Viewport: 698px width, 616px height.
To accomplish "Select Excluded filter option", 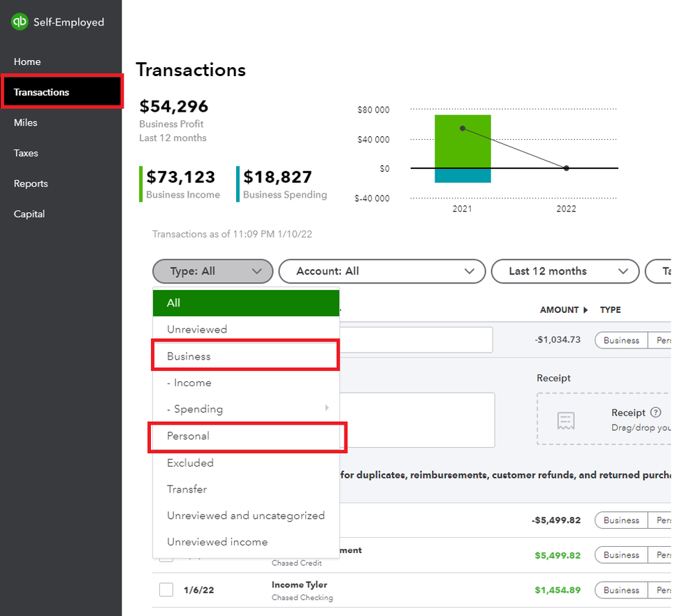I will (x=246, y=462).
